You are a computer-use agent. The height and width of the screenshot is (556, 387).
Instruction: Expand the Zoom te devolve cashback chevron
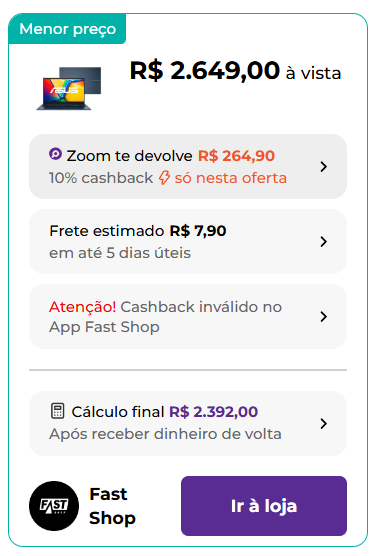click(x=323, y=167)
